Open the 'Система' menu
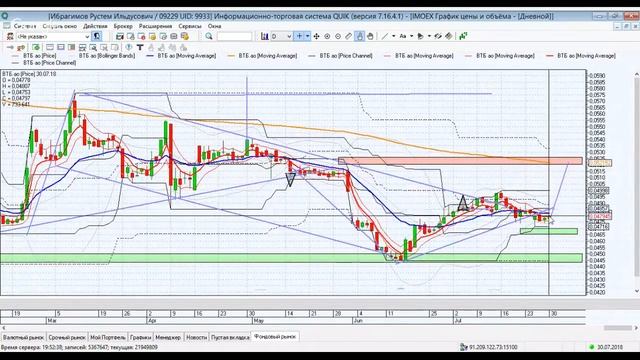This screenshot has height=360, width=640. (x=25, y=26)
